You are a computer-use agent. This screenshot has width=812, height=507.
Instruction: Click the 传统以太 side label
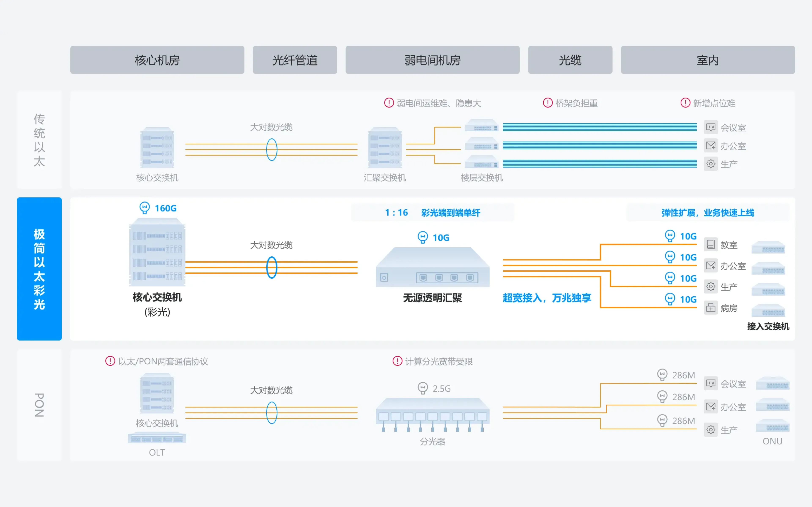point(39,140)
